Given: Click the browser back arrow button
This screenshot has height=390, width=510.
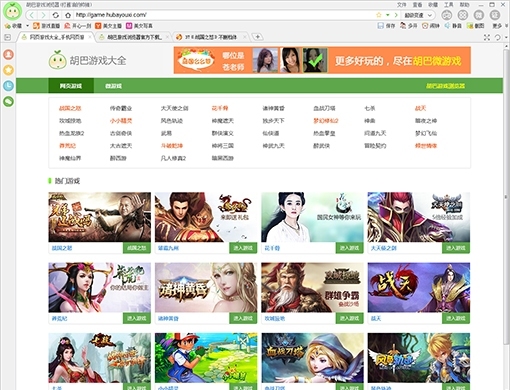Looking at the screenshot, I should pos(32,15).
